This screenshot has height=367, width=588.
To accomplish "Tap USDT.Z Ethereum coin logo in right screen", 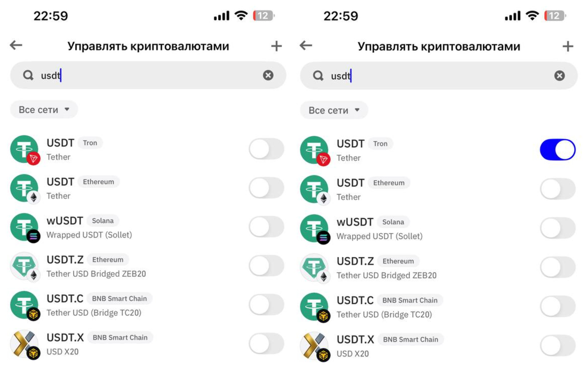I will (x=315, y=268).
